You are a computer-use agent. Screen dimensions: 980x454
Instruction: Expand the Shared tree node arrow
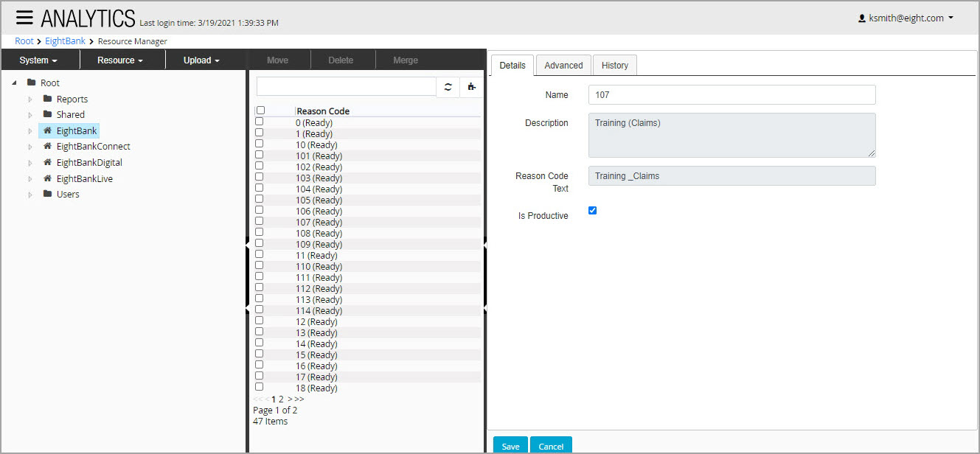pos(30,114)
